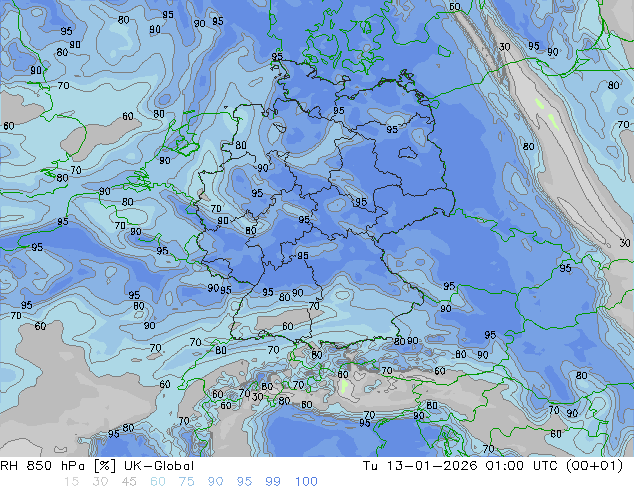
Task: Select the legend value 95
Action: click(244, 482)
